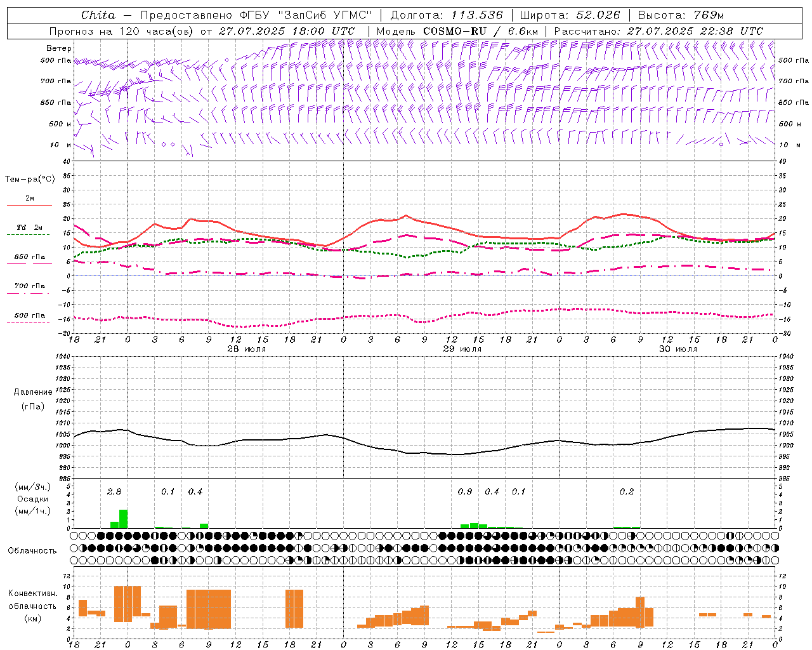Click the longitude value "Долгота: 113.536"
812x650 pixels.
(x=447, y=15)
